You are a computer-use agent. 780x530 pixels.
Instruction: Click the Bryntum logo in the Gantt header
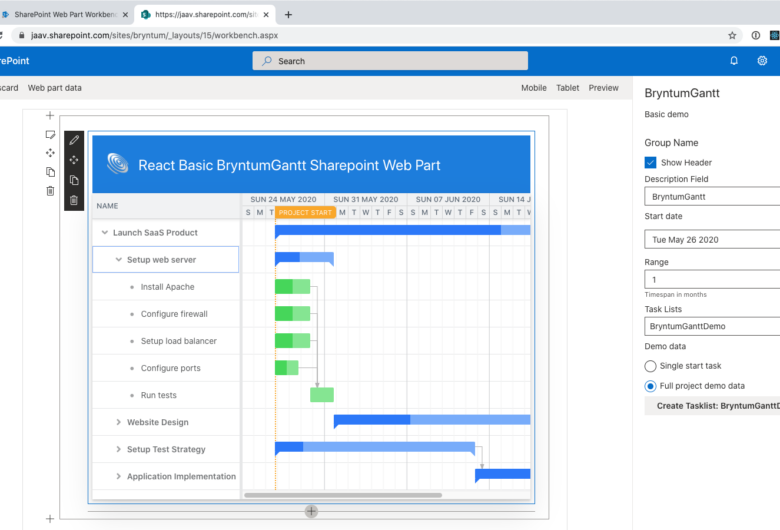click(x=118, y=163)
